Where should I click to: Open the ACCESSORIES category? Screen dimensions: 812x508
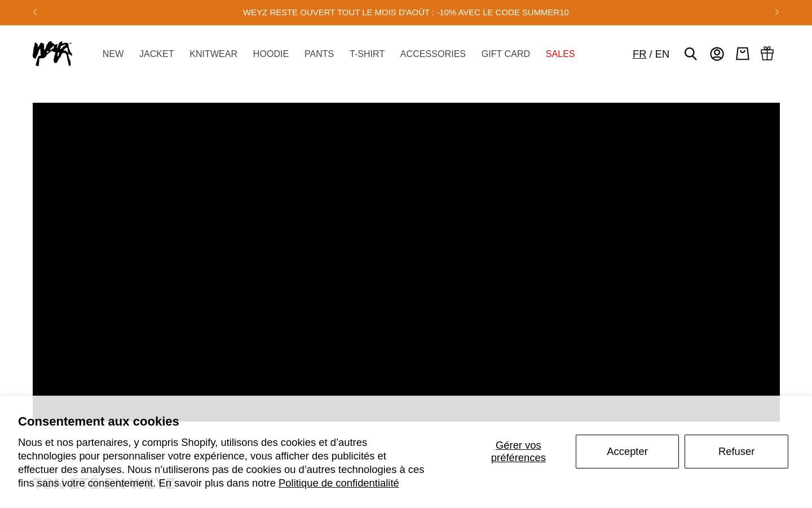433,54
